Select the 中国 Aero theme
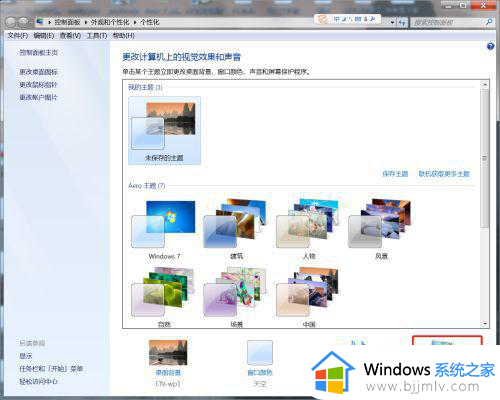This screenshot has height=400, width=500. (x=309, y=297)
